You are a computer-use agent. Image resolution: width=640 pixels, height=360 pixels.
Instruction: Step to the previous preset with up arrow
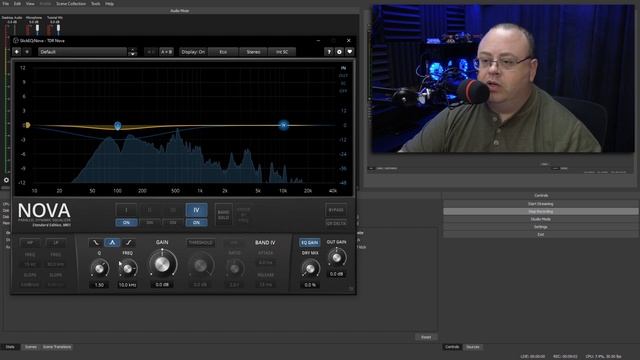pyautogui.click(x=132, y=50)
